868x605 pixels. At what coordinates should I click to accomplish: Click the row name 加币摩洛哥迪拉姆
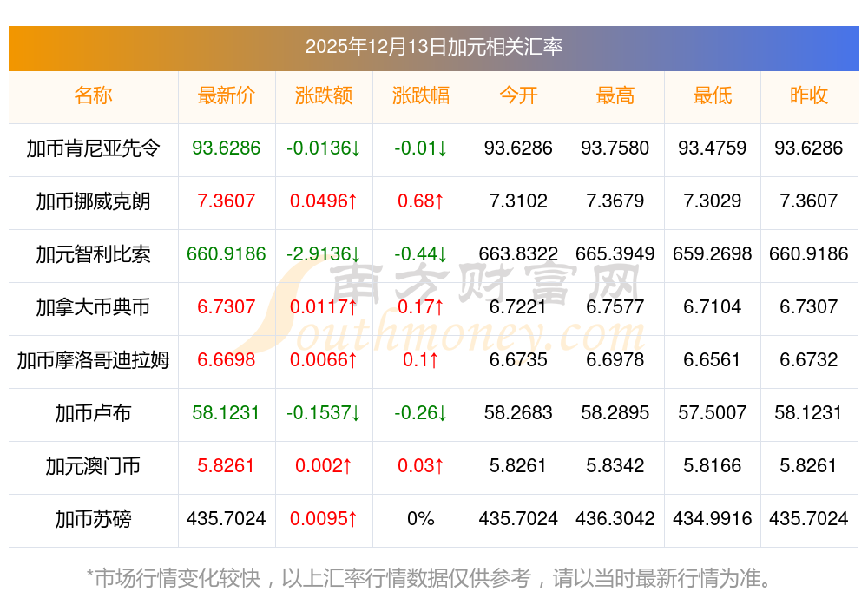tap(93, 360)
